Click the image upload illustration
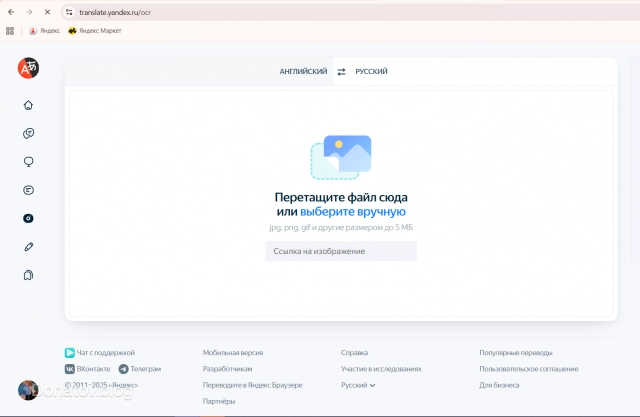 341,157
